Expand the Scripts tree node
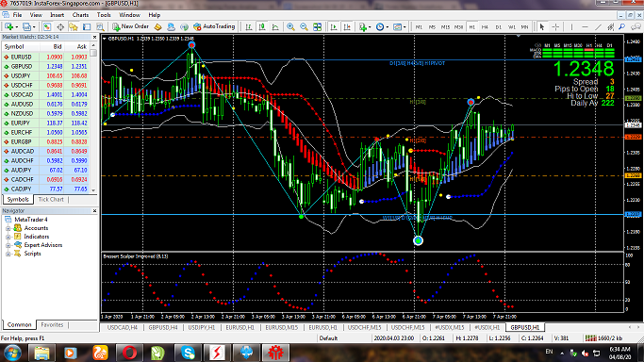Viewport: 644px width, 362px height. (x=8, y=254)
